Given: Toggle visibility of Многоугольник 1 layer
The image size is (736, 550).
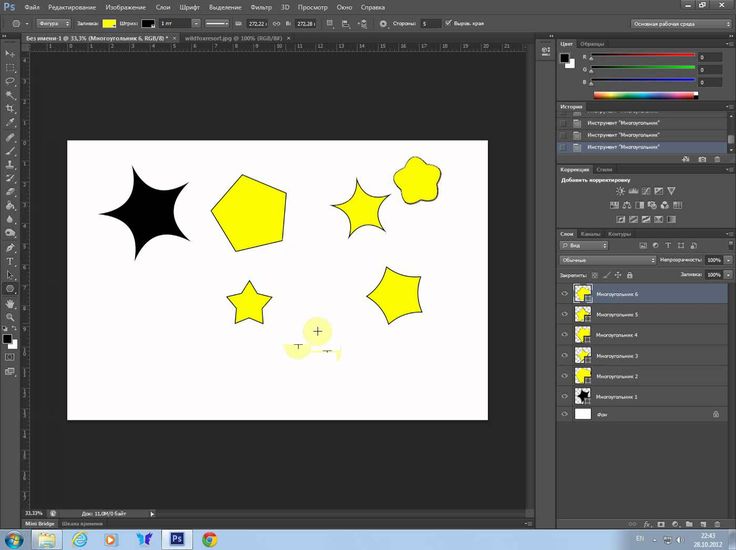Looking at the screenshot, I should [565, 396].
